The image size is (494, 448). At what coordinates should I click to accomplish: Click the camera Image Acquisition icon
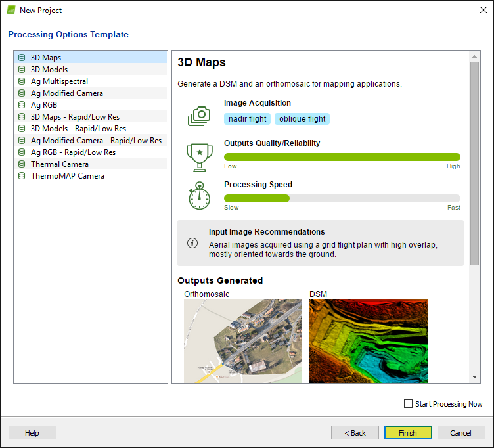[198, 116]
